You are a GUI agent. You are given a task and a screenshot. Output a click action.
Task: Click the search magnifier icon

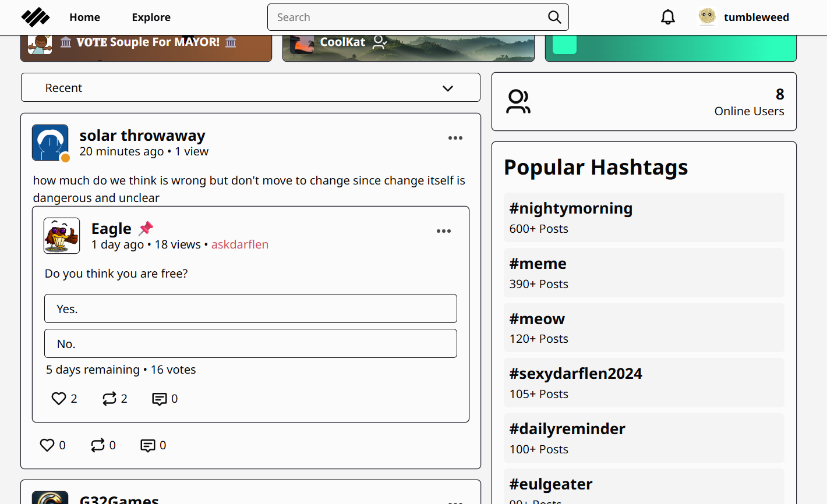554,17
